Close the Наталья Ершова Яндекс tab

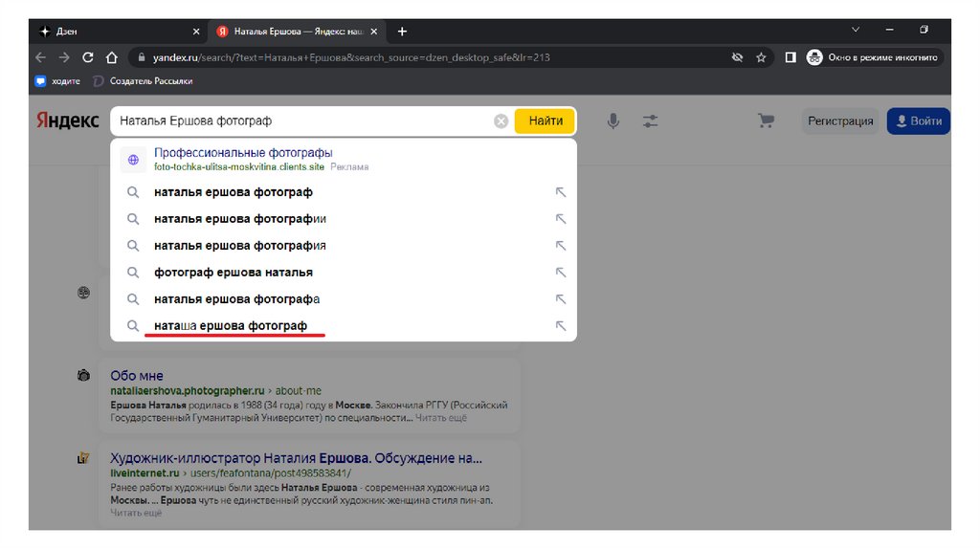374,32
